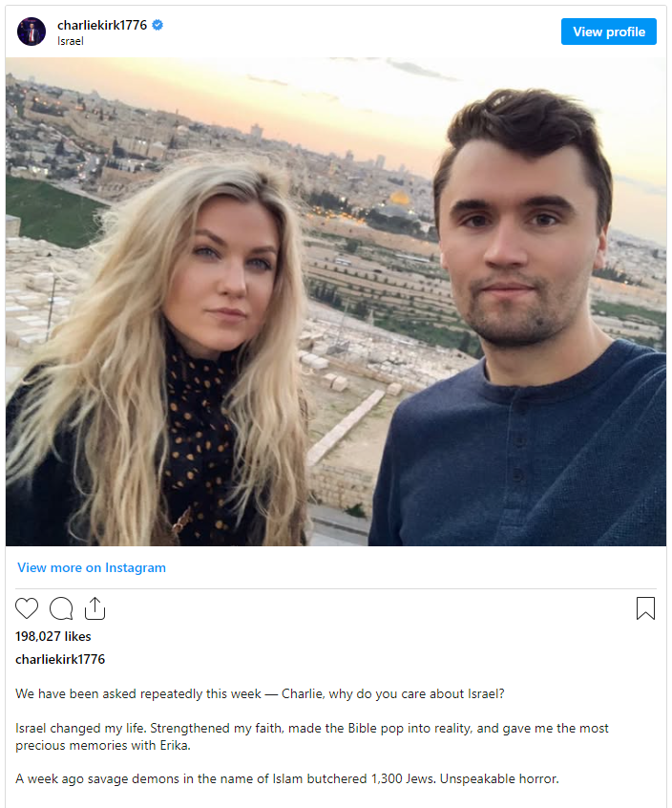
Task: Open the charliekirk1776 username in the header
Action: click(x=102, y=25)
